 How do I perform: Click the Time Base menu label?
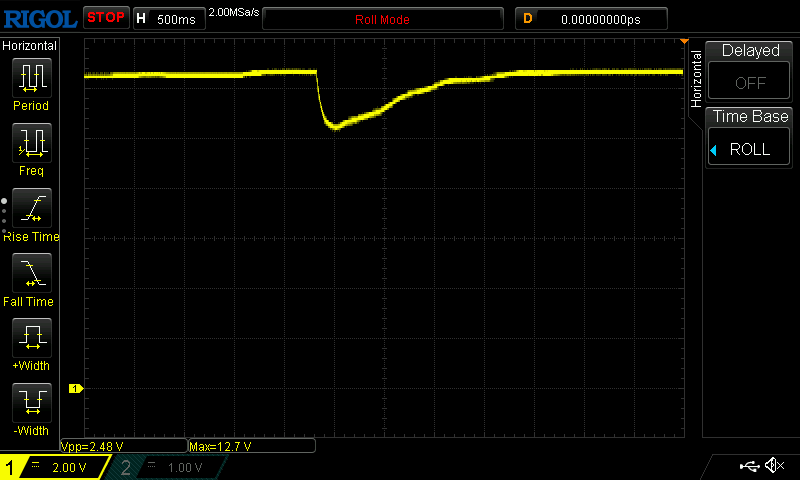coord(751,116)
